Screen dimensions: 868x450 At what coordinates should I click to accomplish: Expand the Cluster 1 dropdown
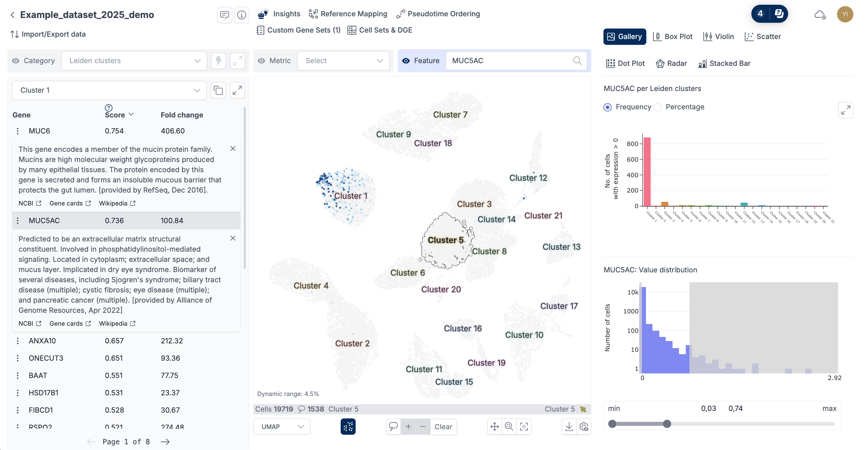point(109,90)
